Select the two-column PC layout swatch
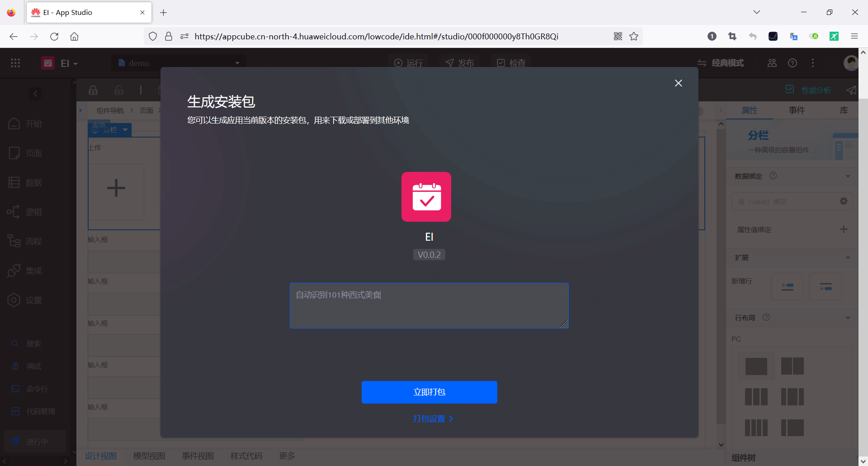868x466 pixels. [792, 366]
